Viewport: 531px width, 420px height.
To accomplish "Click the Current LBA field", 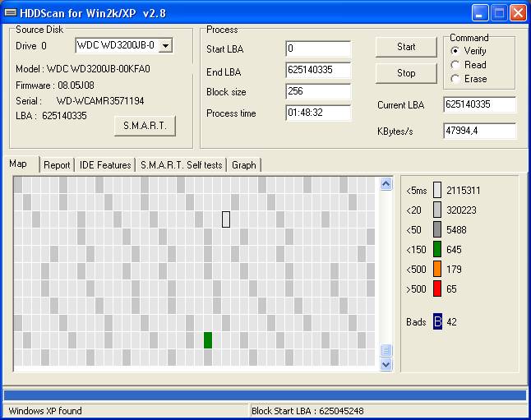I will 479,104.
